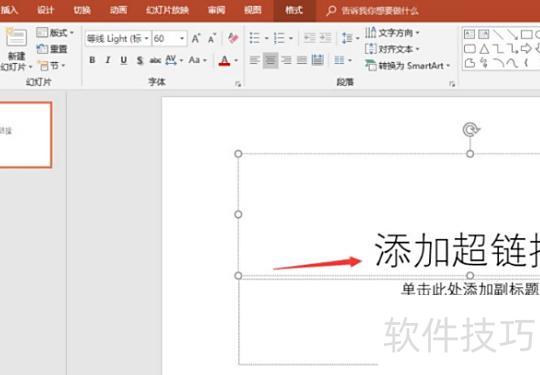Select the freeform shape icon

pyautogui.click(x=470, y=63)
